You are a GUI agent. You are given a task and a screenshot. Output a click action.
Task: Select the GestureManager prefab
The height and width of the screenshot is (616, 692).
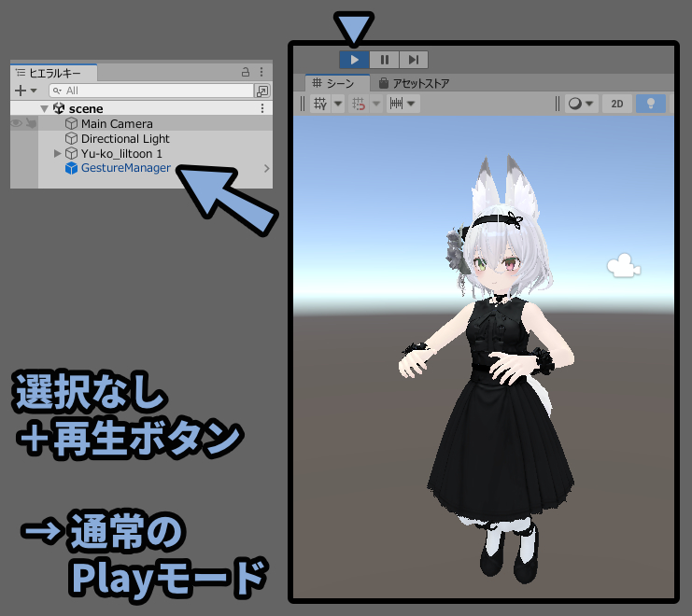tap(125, 168)
